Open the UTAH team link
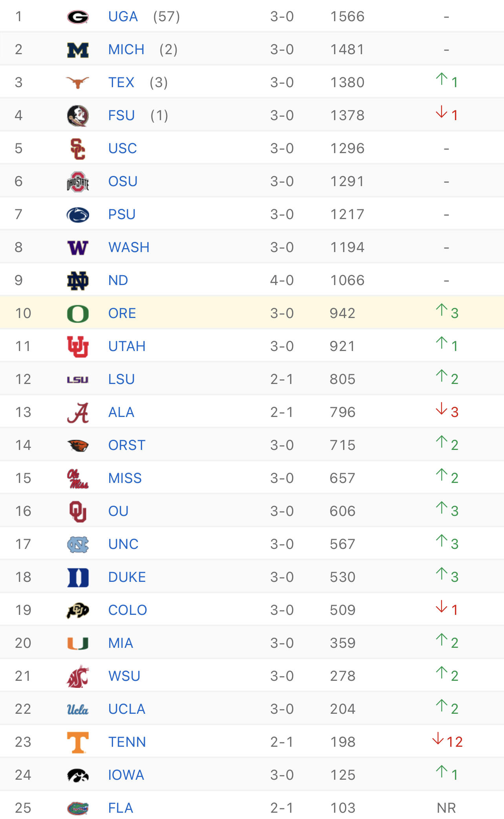Viewport: 504px width, 819px height. click(127, 346)
